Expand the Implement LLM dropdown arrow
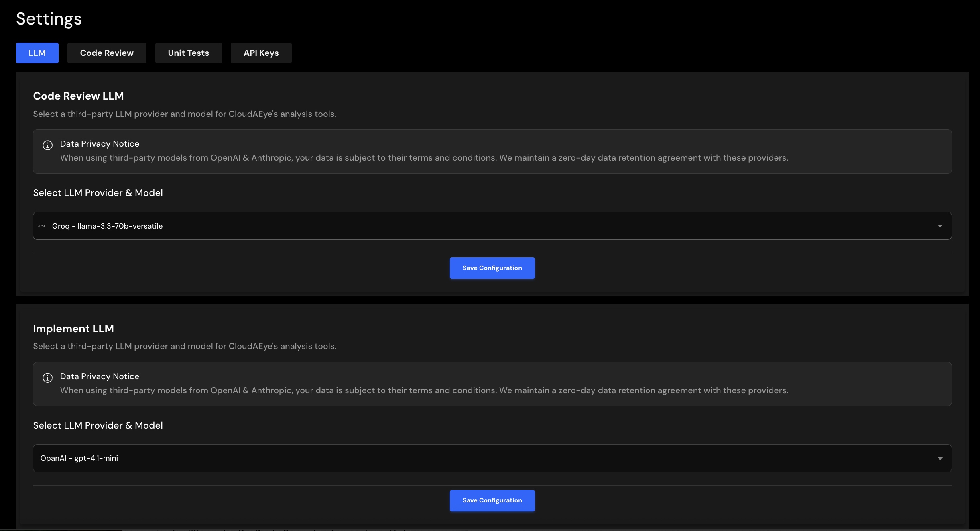 940,459
